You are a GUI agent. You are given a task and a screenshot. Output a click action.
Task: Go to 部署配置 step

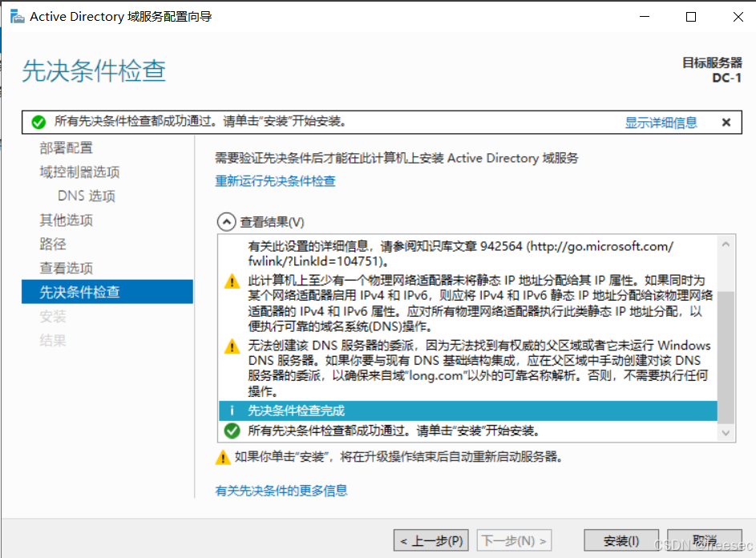point(66,148)
